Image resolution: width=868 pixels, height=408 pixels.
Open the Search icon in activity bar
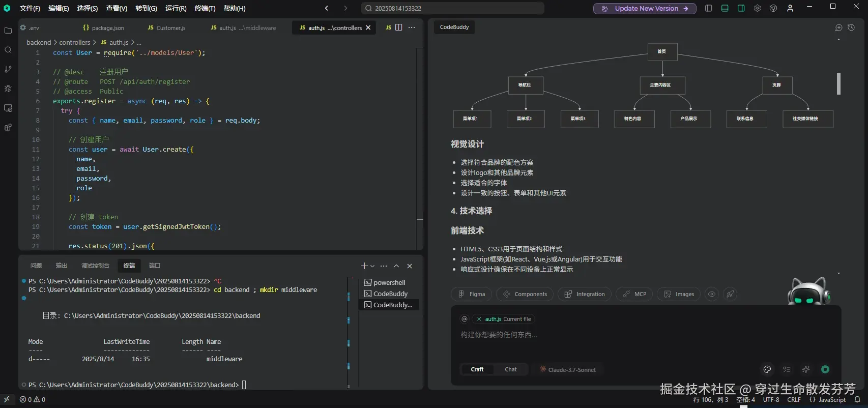tap(8, 50)
